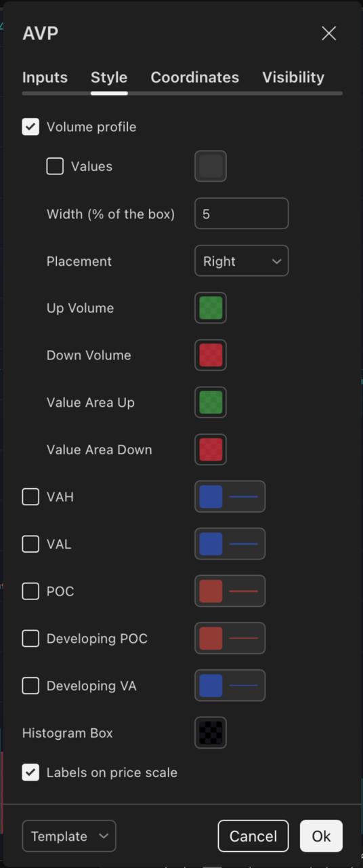Click the Values color swatch
The width and height of the screenshot is (363, 868).
point(211,166)
